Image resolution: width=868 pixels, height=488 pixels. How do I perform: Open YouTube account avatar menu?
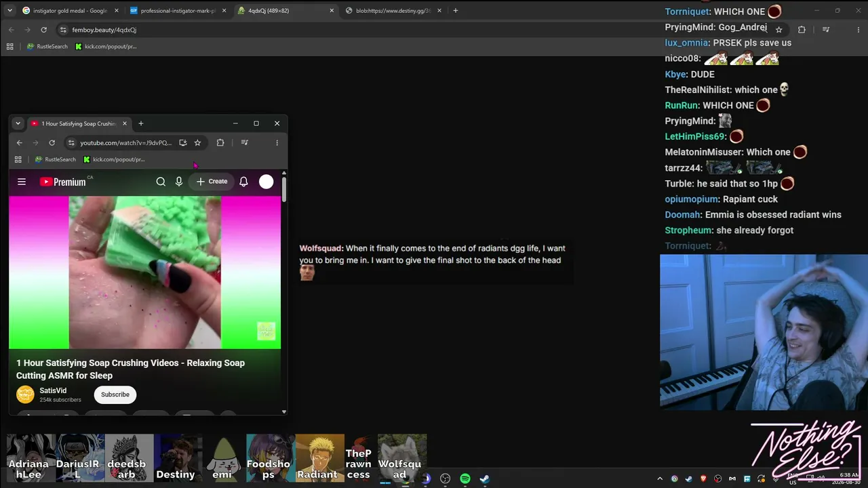click(x=267, y=182)
